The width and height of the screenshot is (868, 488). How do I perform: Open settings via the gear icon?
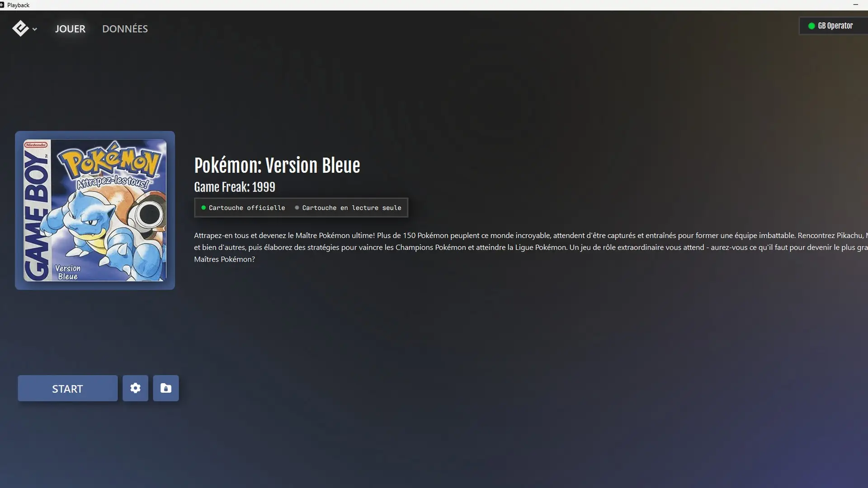[135, 388]
